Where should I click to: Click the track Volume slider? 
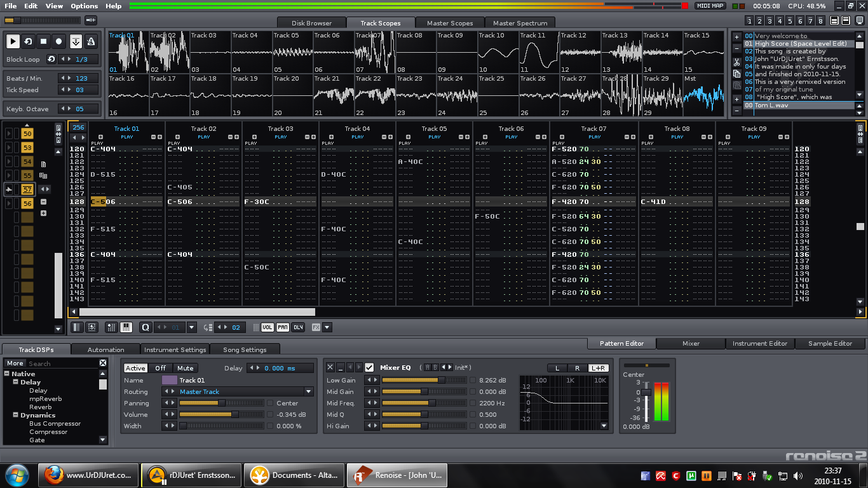tap(221, 414)
